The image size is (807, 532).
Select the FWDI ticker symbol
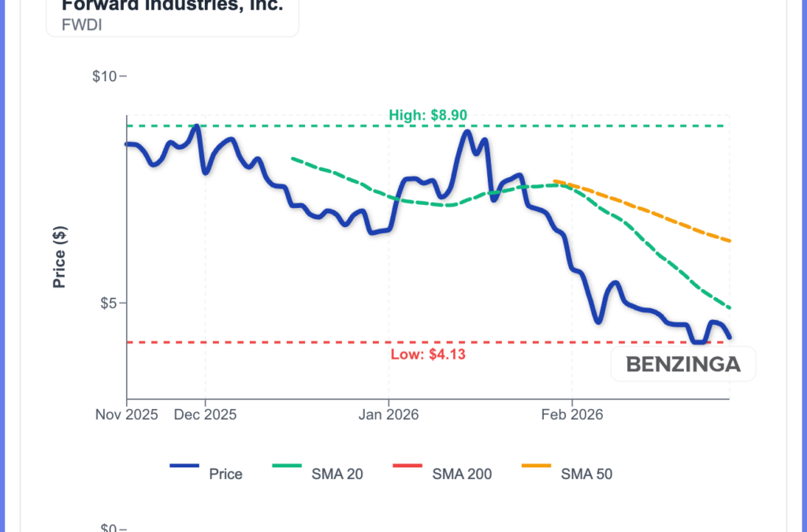pyautogui.click(x=65, y=24)
